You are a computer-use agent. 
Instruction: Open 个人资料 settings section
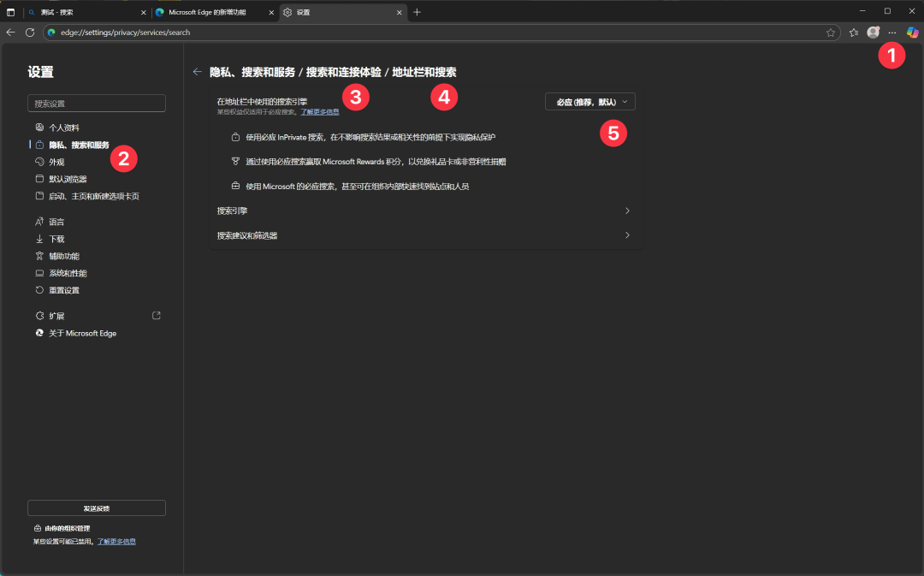[x=63, y=128]
